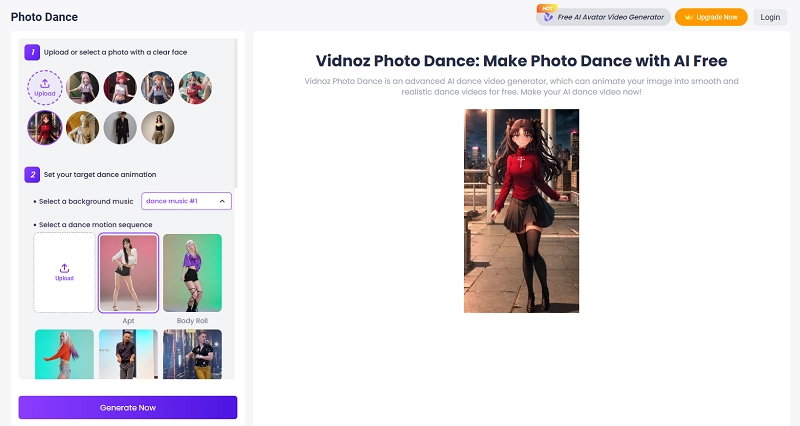This screenshot has height=426, width=800.
Task: Pick the man in black suit photo
Action: pos(120,128)
